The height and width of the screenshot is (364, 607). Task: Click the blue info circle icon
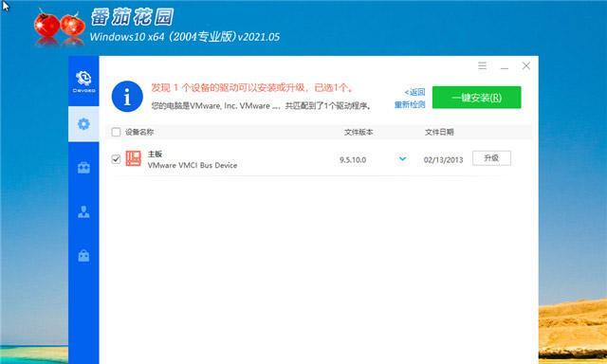(x=127, y=97)
